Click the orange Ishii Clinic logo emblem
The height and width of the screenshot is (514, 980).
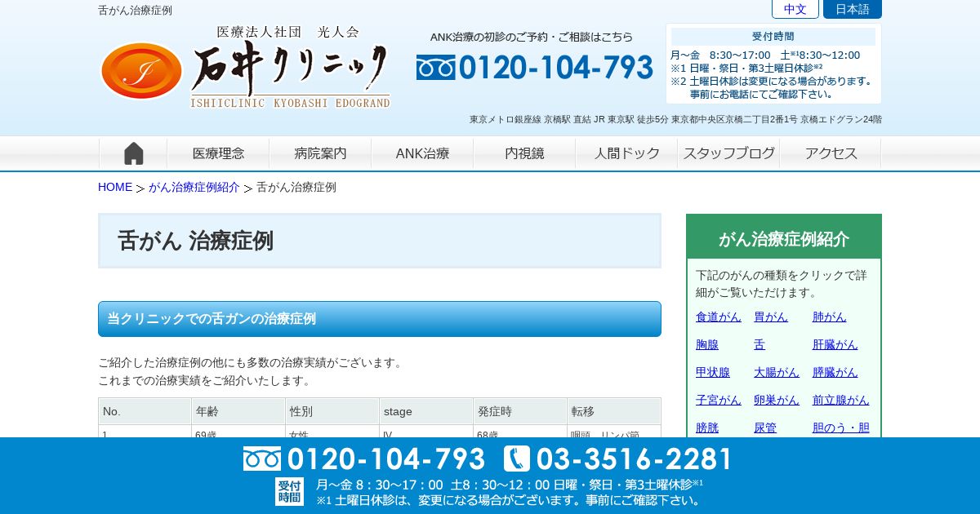point(142,71)
